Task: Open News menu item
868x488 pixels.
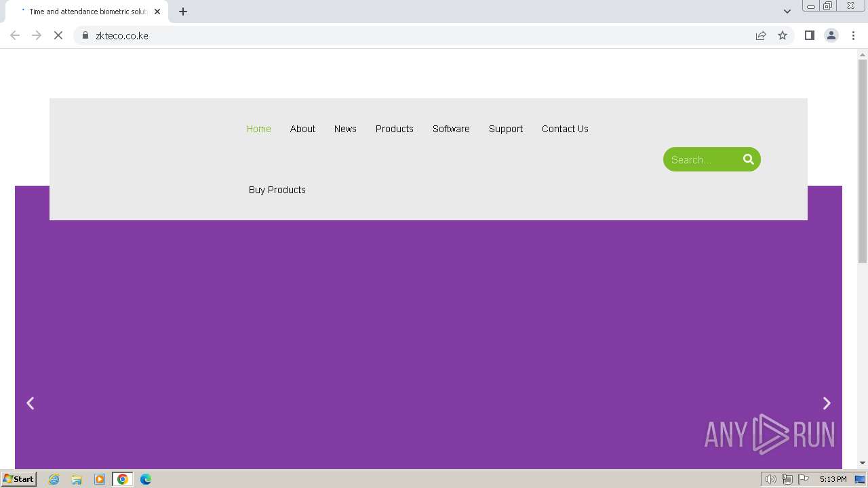Action: [x=345, y=129]
